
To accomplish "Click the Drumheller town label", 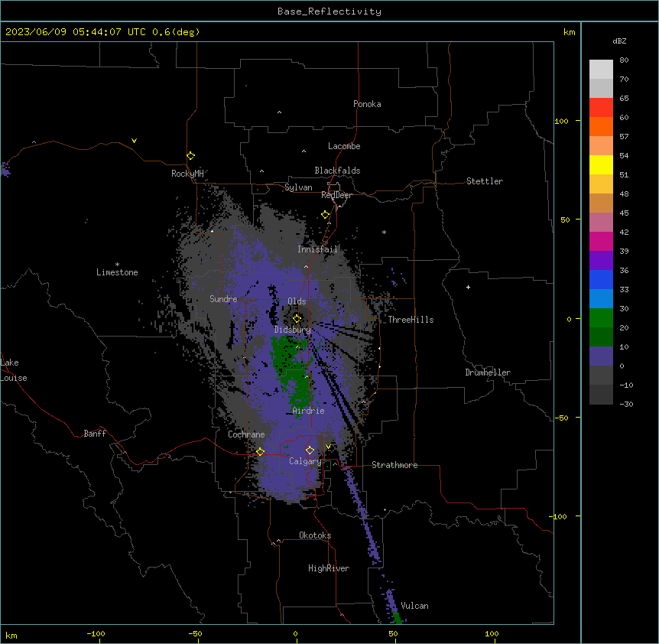I will 488,372.
